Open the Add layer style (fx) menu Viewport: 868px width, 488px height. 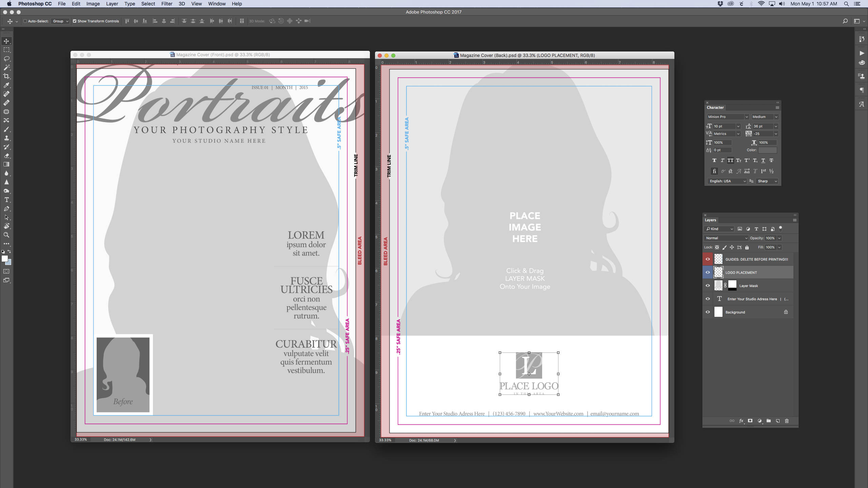pyautogui.click(x=741, y=421)
